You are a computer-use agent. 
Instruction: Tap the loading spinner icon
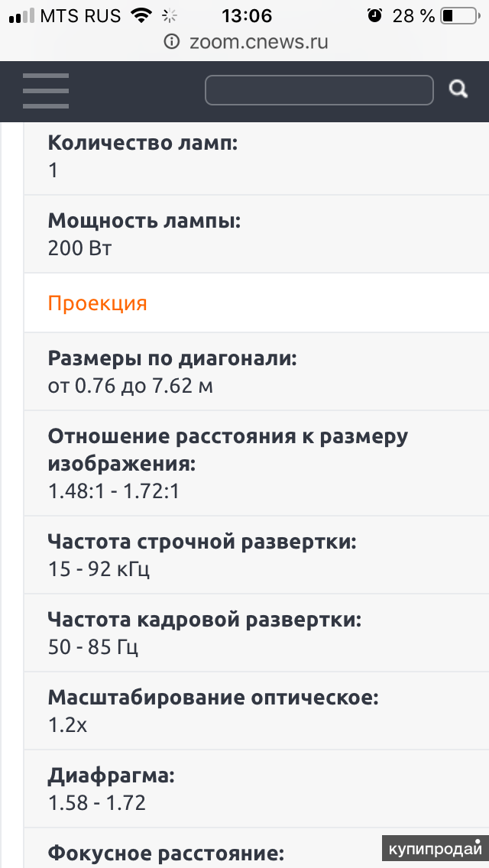pyautogui.click(x=169, y=16)
